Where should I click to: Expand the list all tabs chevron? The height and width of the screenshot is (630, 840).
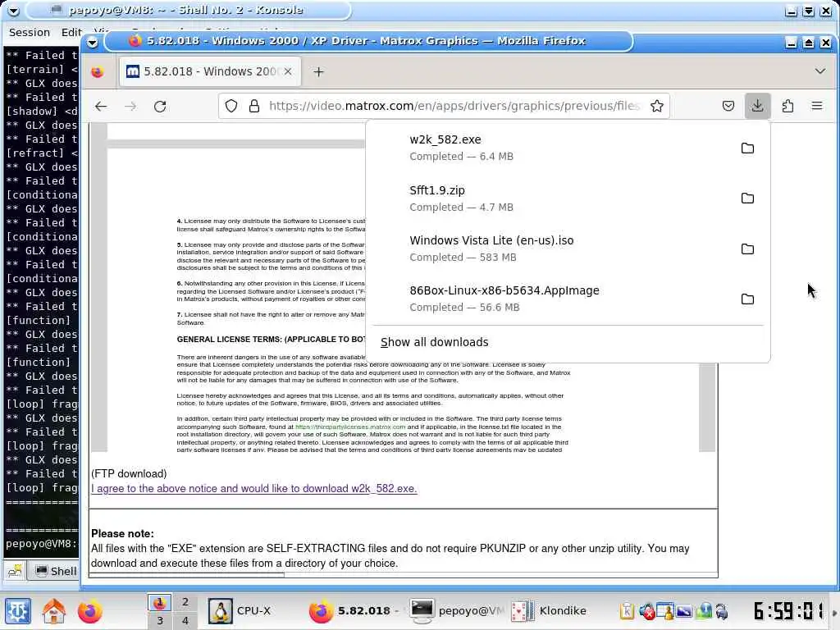[x=819, y=71]
